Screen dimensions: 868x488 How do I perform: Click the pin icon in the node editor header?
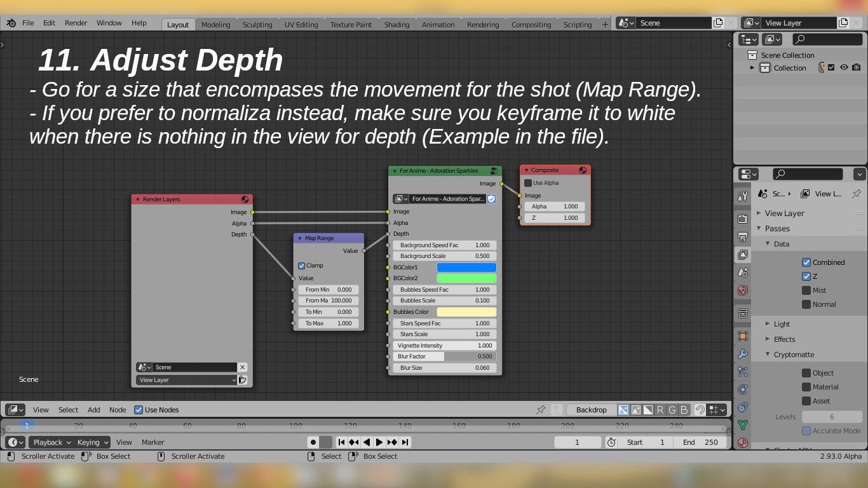pos(541,410)
